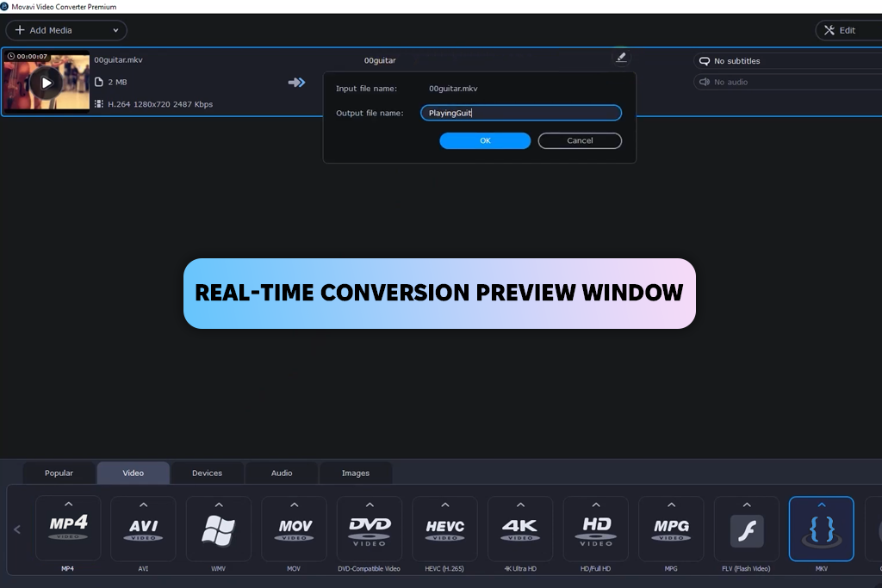Viewport: 882px width, 588px height.
Task: Click the file size icon beside 2 MB
Action: [x=99, y=82]
